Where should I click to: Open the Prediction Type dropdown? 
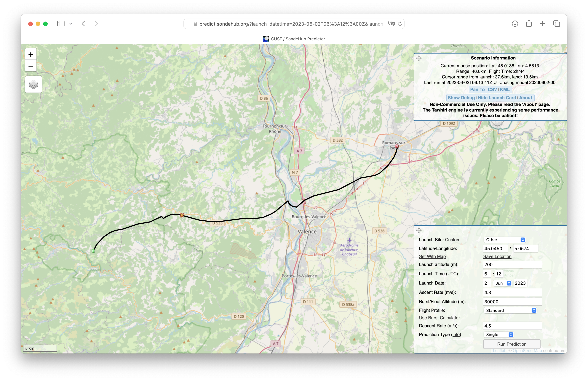click(x=498, y=335)
